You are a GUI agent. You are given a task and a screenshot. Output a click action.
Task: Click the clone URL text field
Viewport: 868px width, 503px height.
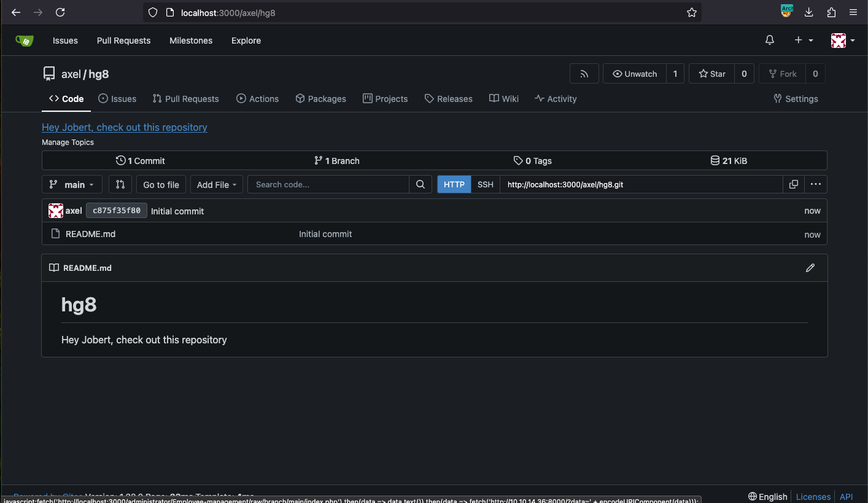click(x=641, y=184)
